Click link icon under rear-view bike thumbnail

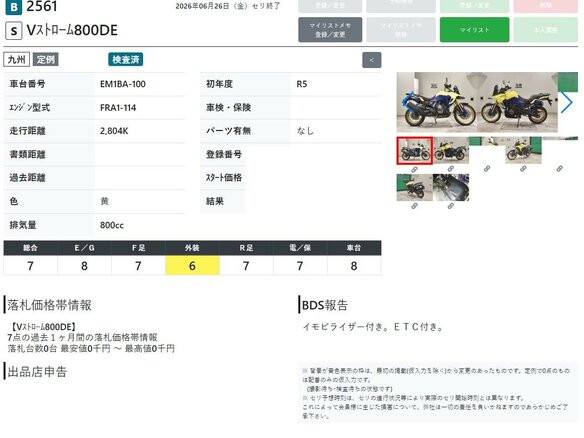(x=414, y=206)
